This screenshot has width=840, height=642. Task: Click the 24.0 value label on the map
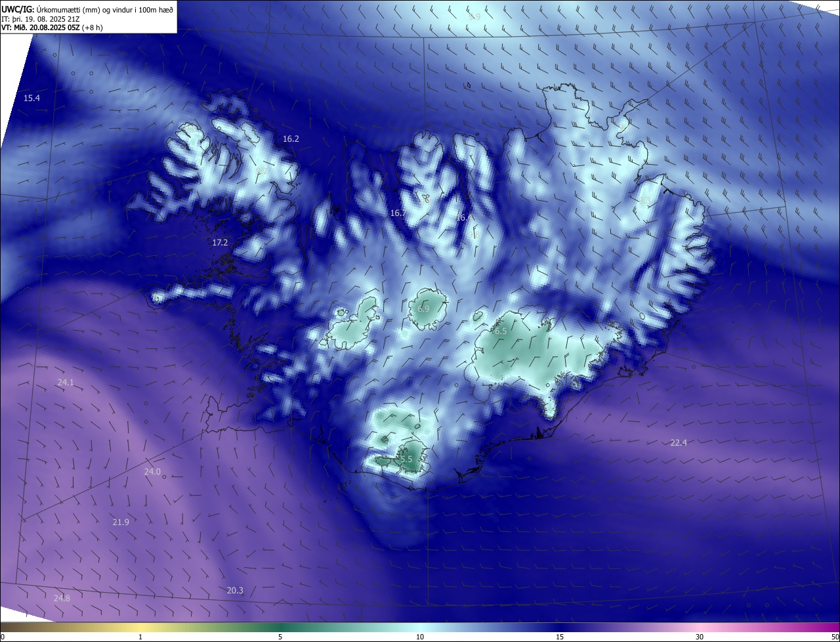tap(152, 472)
